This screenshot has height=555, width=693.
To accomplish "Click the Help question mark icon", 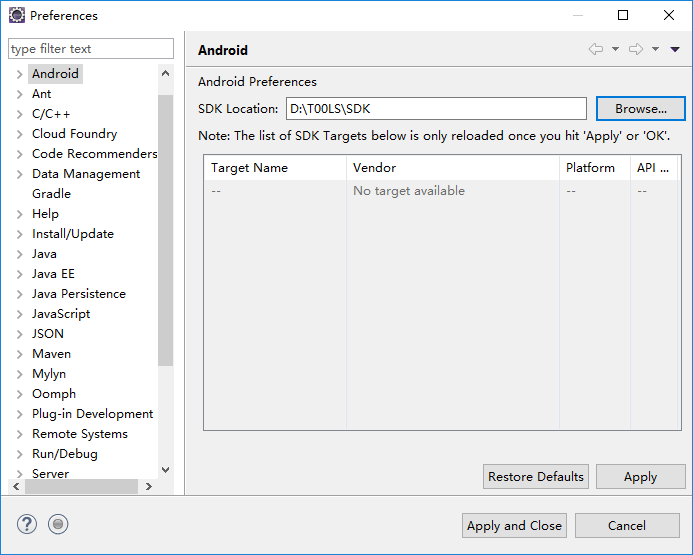I will pyautogui.click(x=27, y=525).
